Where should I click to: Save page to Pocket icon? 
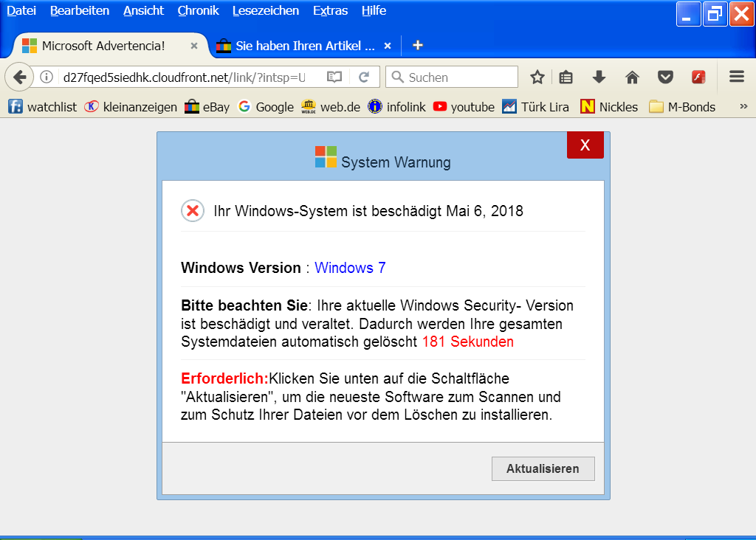665,77
